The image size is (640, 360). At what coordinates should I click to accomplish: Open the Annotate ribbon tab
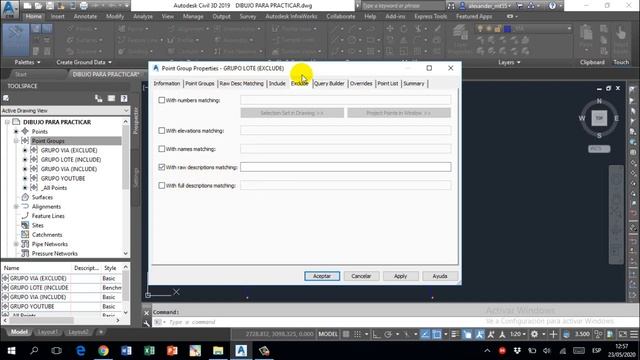[85, 16]
